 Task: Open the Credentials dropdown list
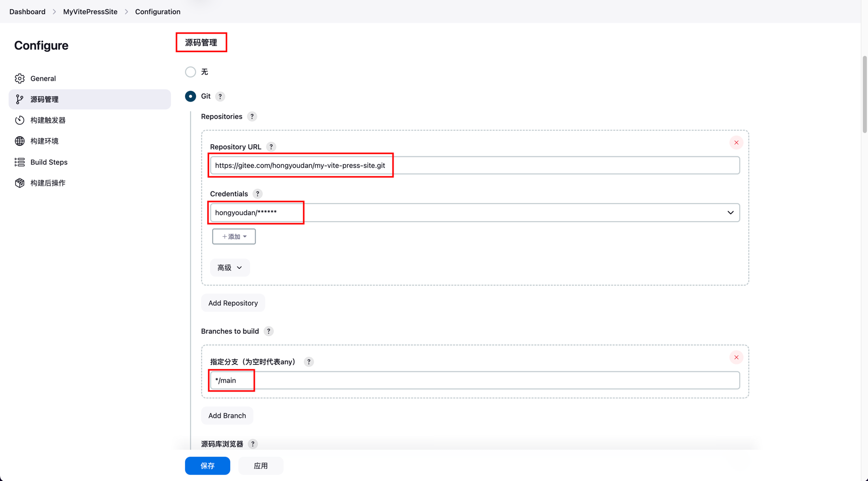click(730, 213)
